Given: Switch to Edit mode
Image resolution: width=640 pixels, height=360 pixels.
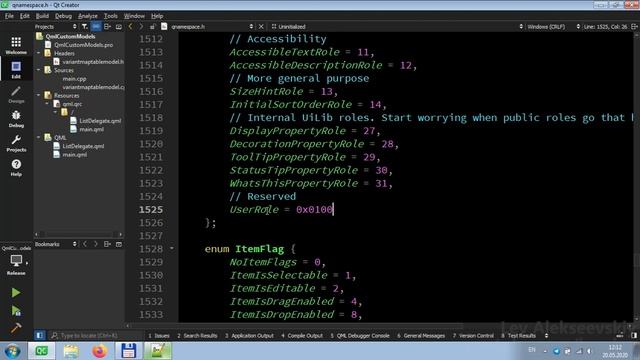Looking at the screenshot, I should point(16,69).
